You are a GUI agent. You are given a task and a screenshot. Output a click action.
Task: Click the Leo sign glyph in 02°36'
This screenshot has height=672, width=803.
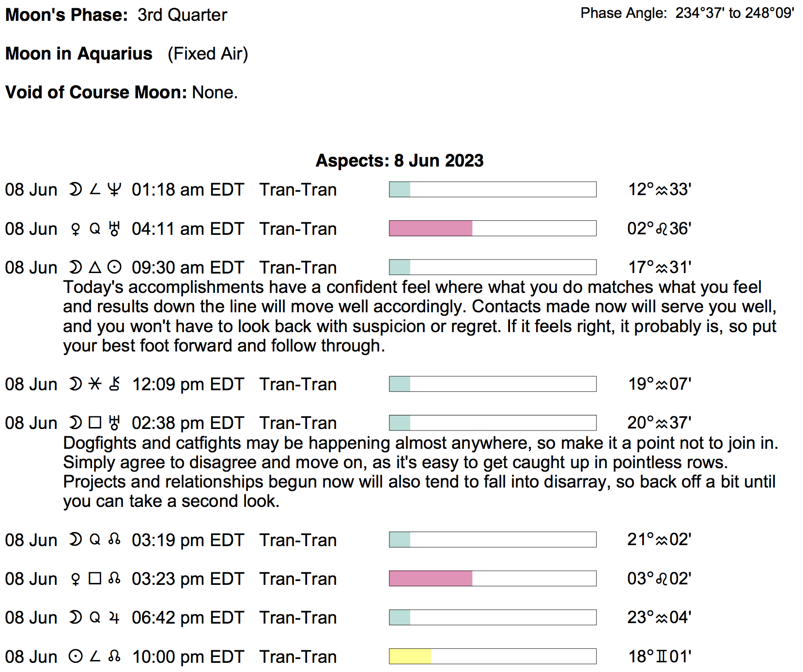point(662,229)
